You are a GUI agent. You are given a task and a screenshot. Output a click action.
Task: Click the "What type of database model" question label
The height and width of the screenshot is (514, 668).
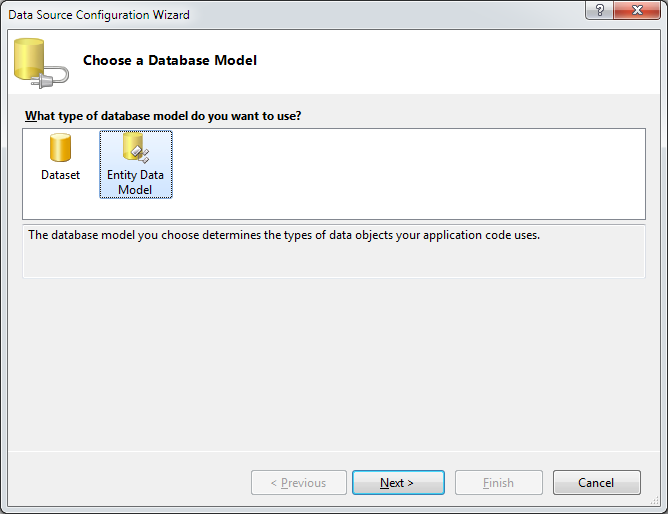click(x=163, y=116)
